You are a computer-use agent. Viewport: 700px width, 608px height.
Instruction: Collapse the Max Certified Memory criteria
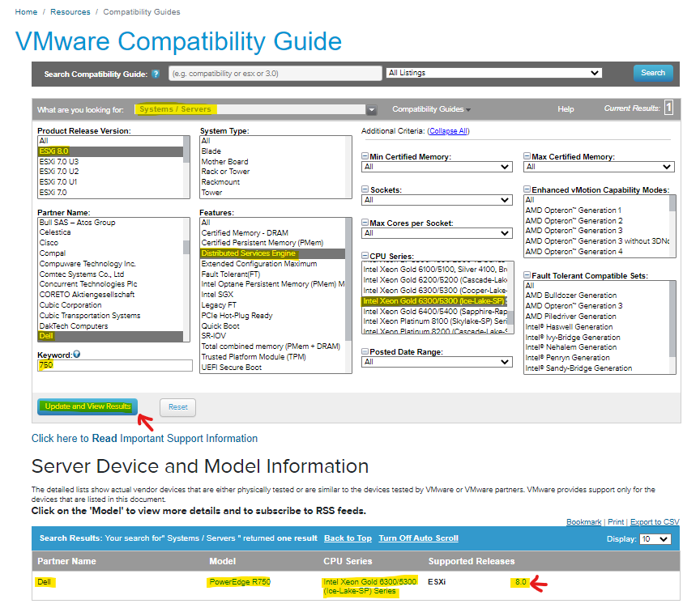(527, 156)
